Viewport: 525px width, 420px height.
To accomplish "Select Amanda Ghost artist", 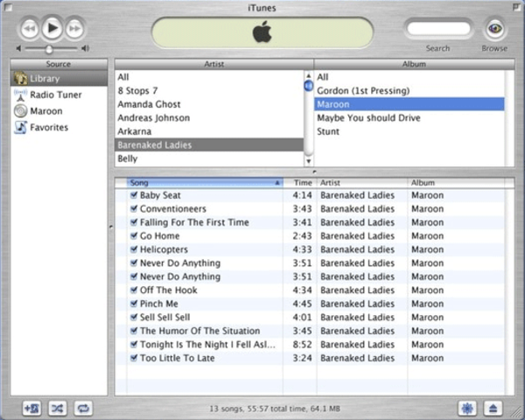I will 209,104.
